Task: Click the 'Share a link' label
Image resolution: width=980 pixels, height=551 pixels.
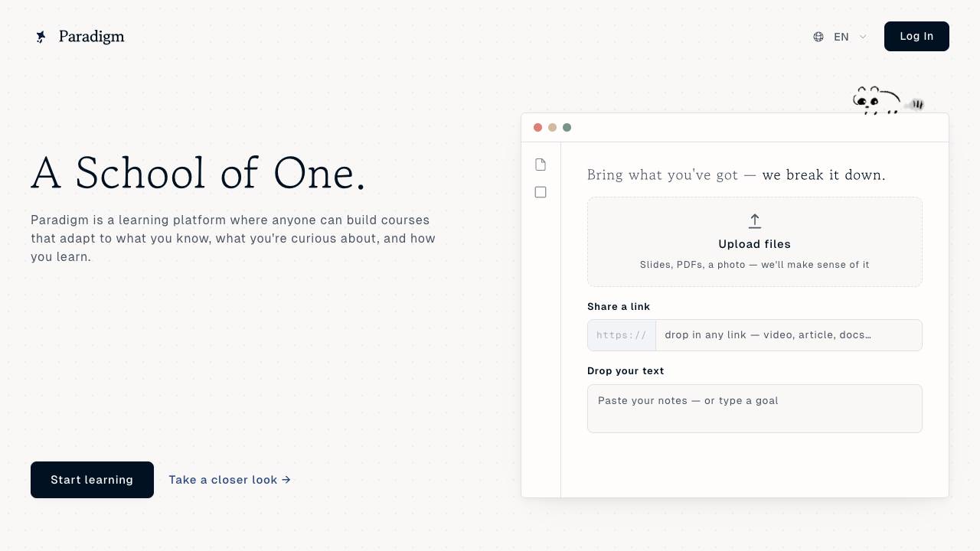Action: pos(619,307)
